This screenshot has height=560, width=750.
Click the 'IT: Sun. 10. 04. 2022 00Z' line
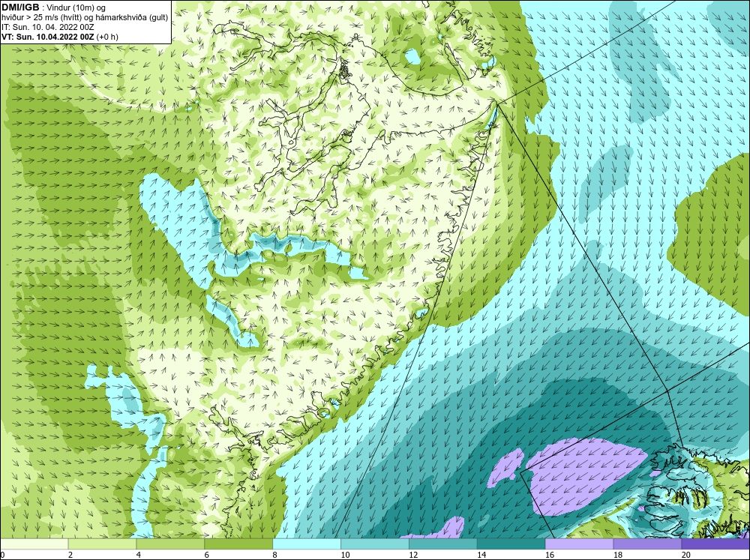47,27
